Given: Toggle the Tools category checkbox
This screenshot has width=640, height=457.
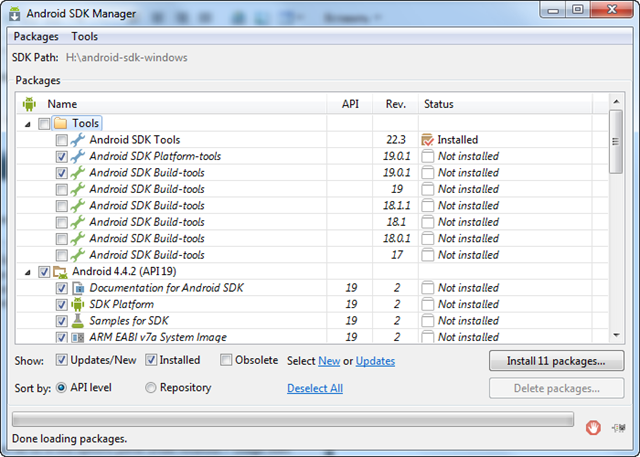Looking at the screenshot, I should click(44, 123).
